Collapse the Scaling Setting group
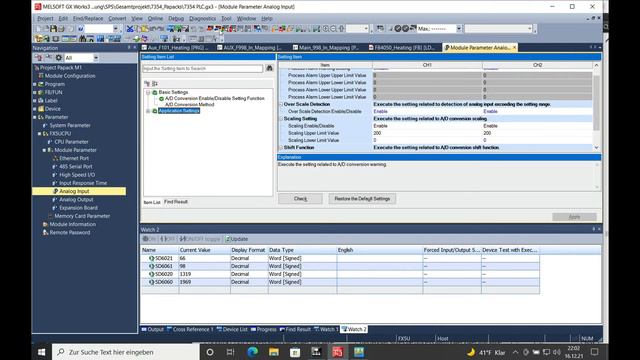640x360 pixels. point(281,119)
